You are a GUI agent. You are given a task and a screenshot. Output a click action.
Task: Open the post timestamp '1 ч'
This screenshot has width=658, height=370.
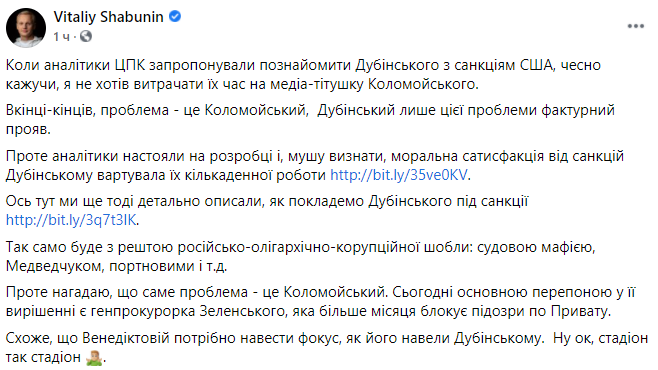coord(61,37)
